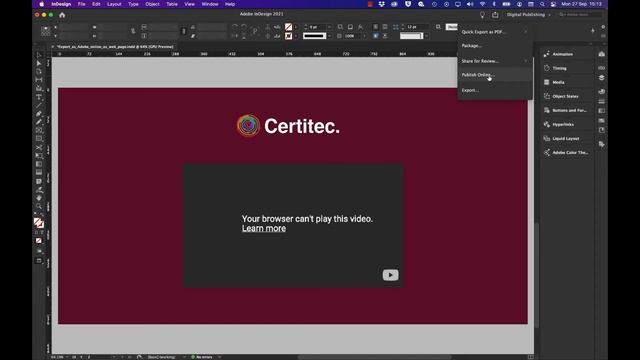The width and height of the screenshot is (640, 360).
Task: Click the Wi-Fi status icon
Action: click(x=482, y=4)
